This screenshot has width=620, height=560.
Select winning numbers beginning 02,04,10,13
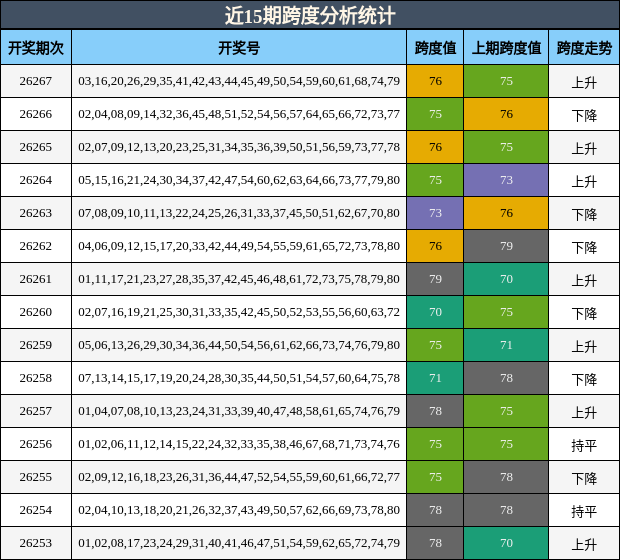tap(239, 510)
